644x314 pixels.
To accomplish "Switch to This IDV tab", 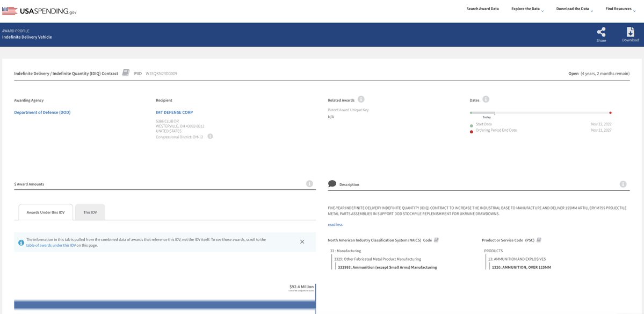I will pos(90,212).
